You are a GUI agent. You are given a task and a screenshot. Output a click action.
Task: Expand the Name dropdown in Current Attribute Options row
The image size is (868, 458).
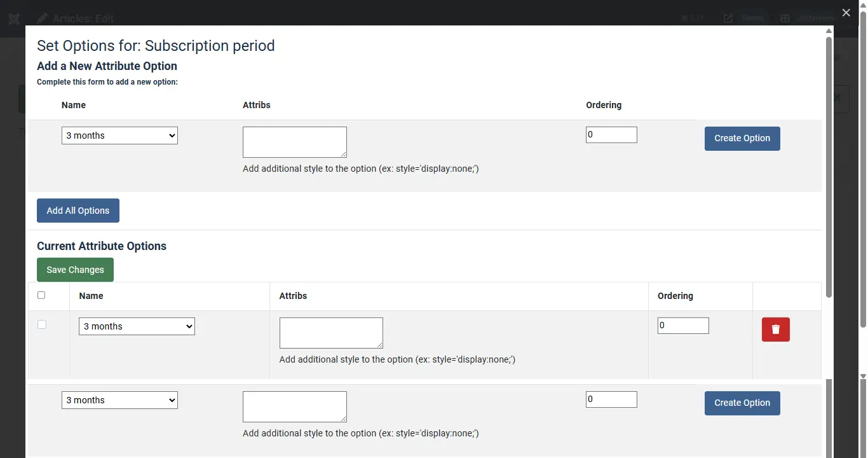click(137, 326)
